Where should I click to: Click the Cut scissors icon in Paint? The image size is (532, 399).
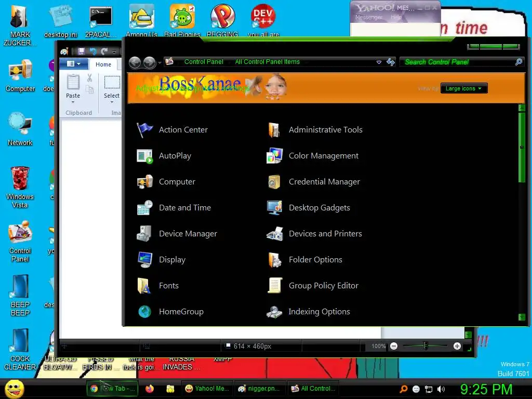point(89,78)
